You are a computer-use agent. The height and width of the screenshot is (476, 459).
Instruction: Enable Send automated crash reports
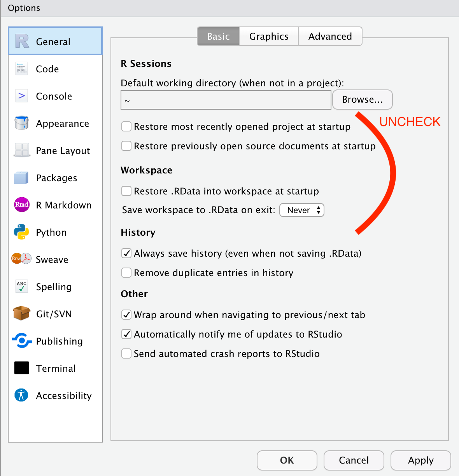click(x=126, y=353)
